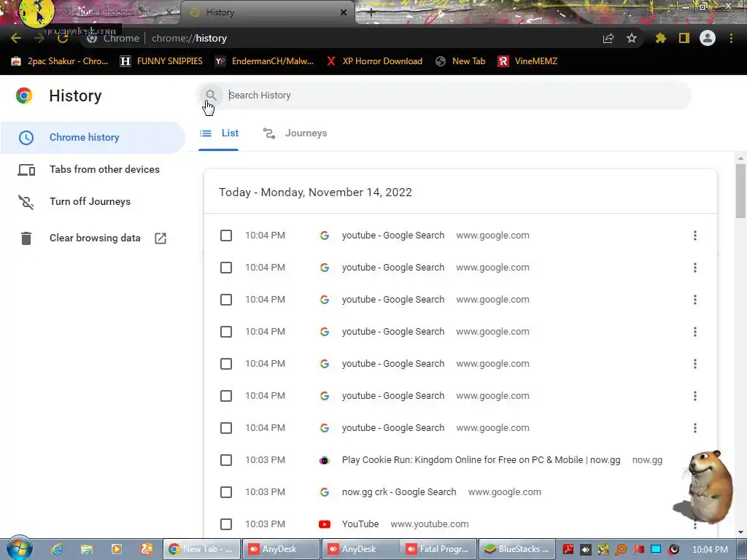Click the Today - Monday, November 14, 2022 header
The height and width of the screenshot is (560, 747).
coord(315,192)
